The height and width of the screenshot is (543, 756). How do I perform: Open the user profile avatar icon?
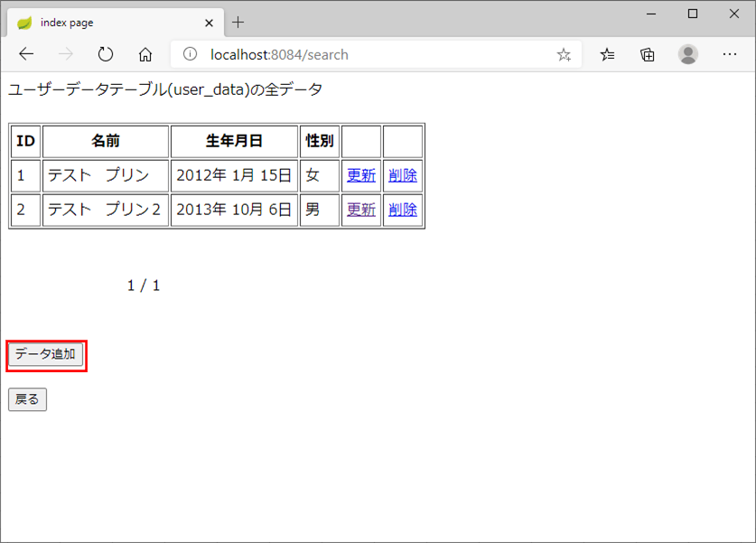pos(688,54)
